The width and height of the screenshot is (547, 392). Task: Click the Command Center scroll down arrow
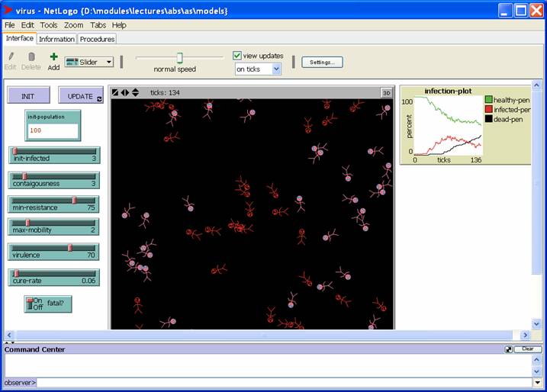click(x=537, y=371)
